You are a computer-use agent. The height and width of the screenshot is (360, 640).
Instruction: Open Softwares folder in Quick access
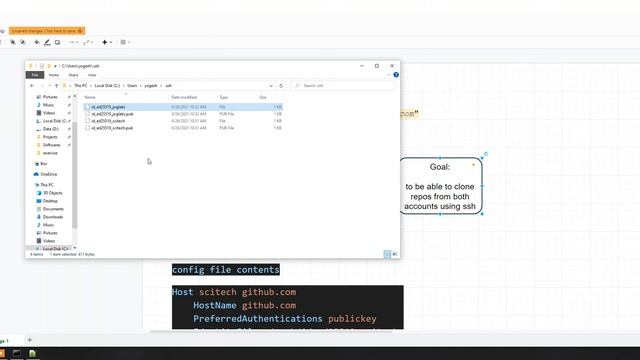point(51,145)
